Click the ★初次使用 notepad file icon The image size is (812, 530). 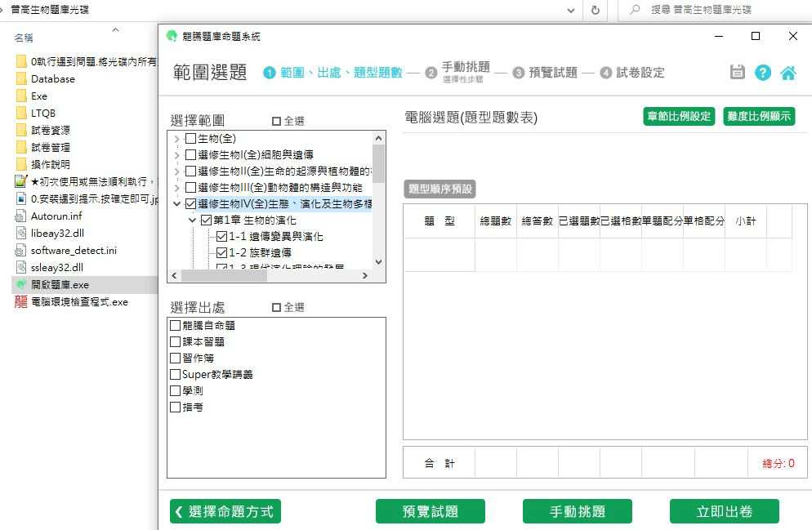tap(20, 181)
